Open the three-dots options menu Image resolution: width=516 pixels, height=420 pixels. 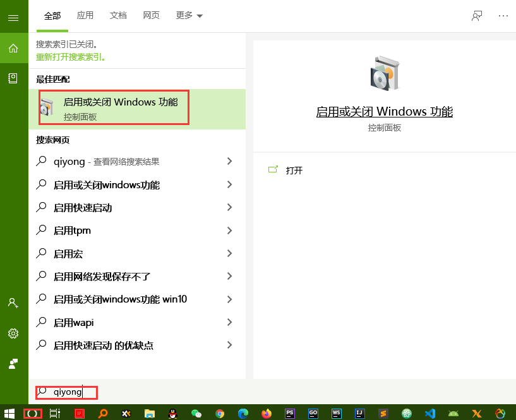[503, 16]
